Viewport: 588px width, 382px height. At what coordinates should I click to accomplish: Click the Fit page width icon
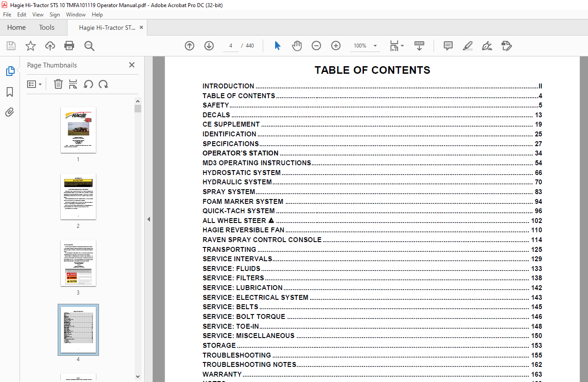click(394, 46)
